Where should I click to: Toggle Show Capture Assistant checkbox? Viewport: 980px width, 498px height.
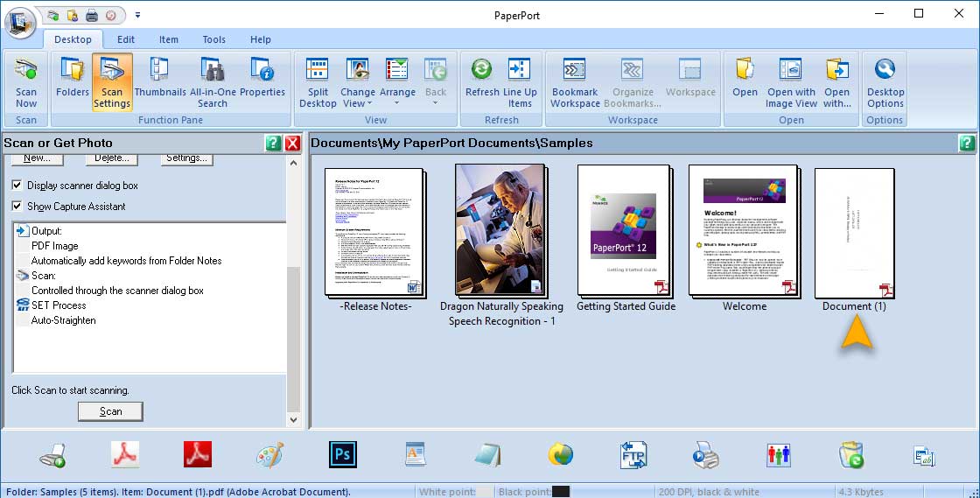[17, 207]
